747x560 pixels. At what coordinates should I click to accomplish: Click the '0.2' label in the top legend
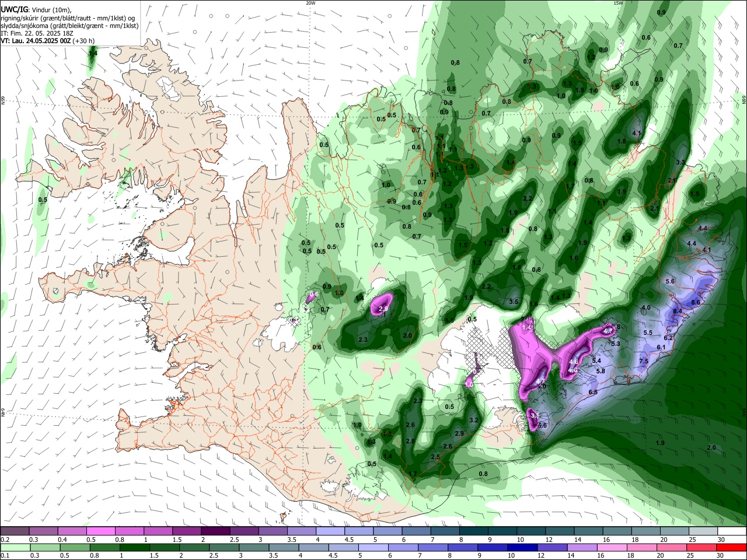pos(5,540)
